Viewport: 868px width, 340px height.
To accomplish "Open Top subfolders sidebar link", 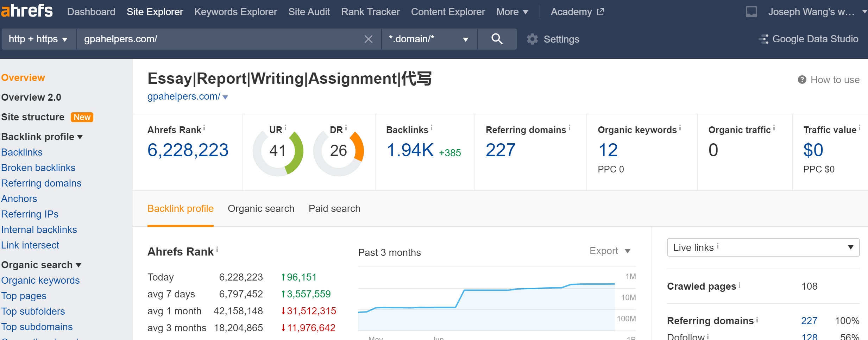I will 33,311.
